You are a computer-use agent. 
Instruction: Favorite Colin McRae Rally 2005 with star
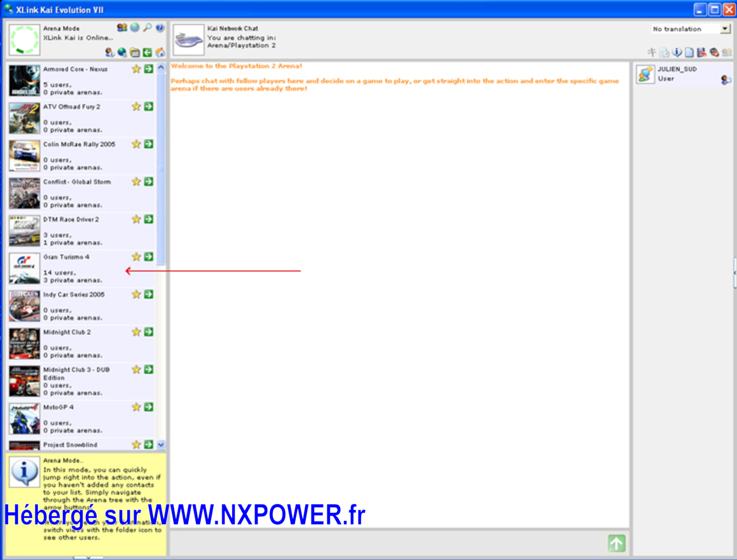click(x=136, y=144)
